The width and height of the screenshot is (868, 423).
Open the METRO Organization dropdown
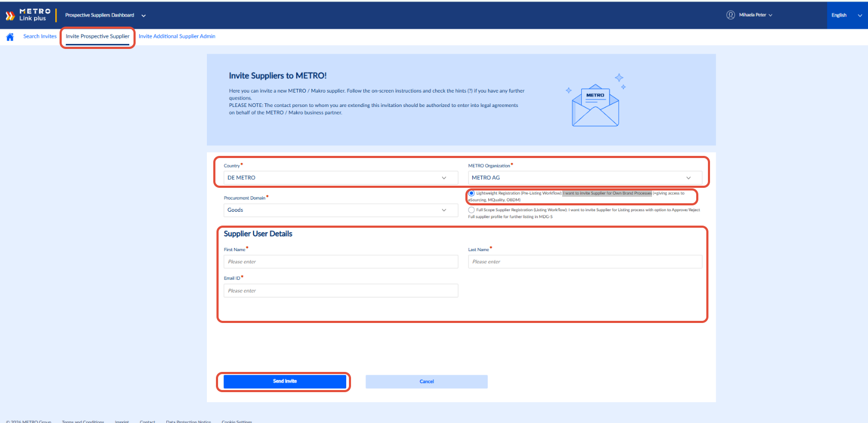coord(585,178)
